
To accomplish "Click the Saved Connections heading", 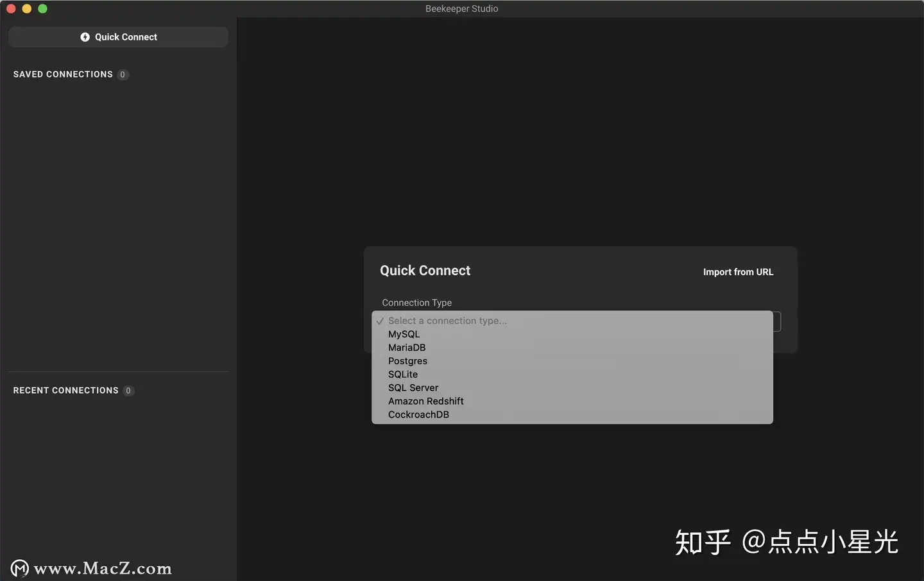I will pyautogui.click(x=63, y=74).
